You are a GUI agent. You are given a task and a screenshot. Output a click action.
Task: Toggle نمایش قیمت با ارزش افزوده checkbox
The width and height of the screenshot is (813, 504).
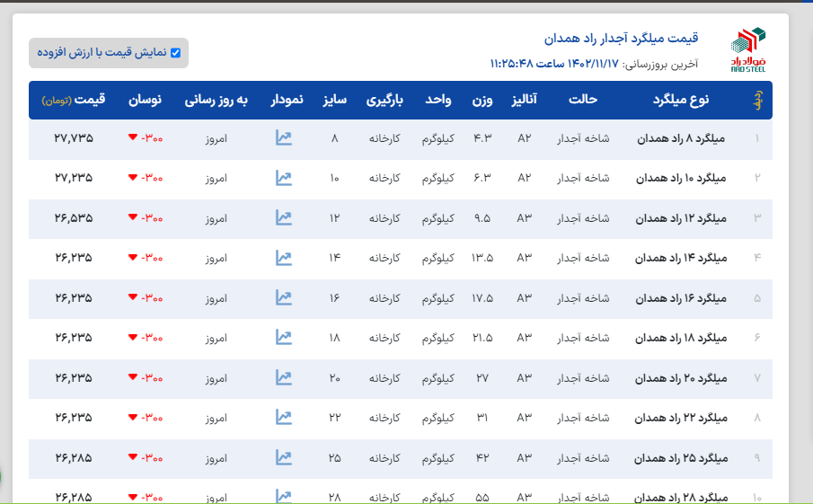(x=175, y=53)
